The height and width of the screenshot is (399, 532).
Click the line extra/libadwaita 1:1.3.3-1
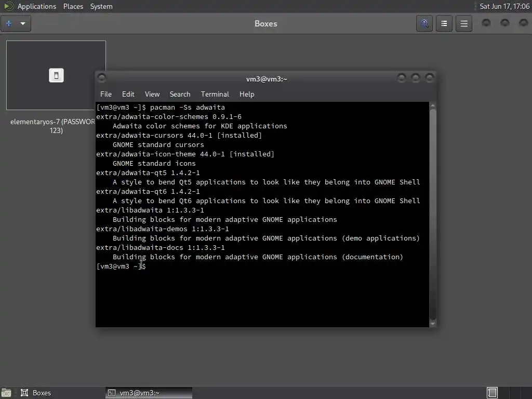tap(150, 210)
